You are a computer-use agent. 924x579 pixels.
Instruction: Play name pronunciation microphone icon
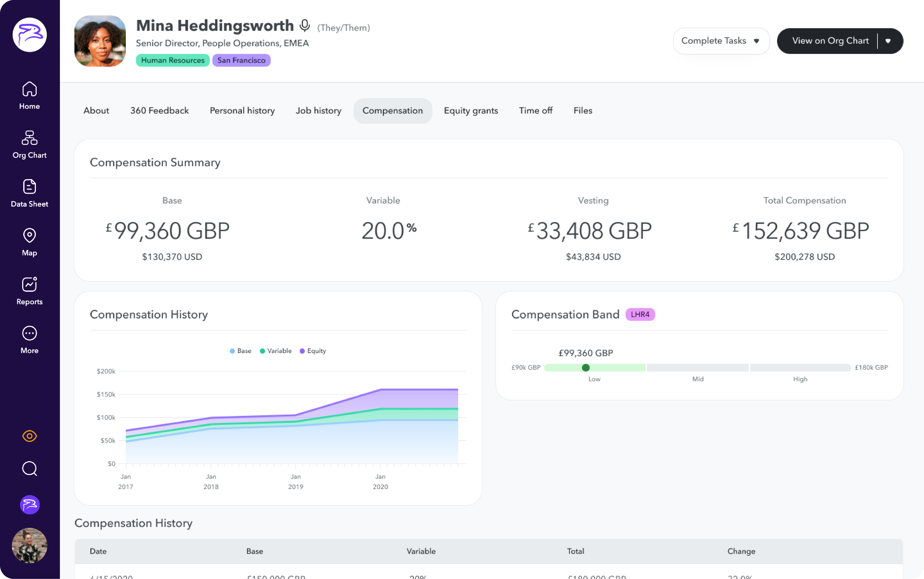coord(305,26)
